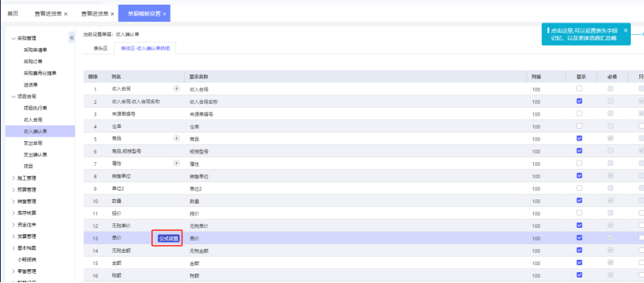The height and width of the screenshot is (283, 644).
Task: Open 公式设置 for the 单价 row
Action: [x=169, y=238]
